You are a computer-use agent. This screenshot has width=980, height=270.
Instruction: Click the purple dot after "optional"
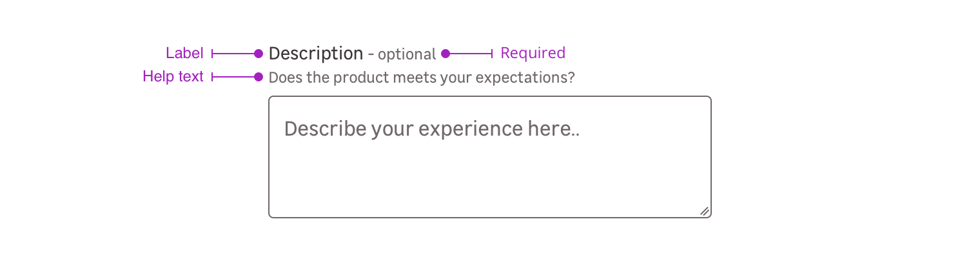(x=446, y=54)
